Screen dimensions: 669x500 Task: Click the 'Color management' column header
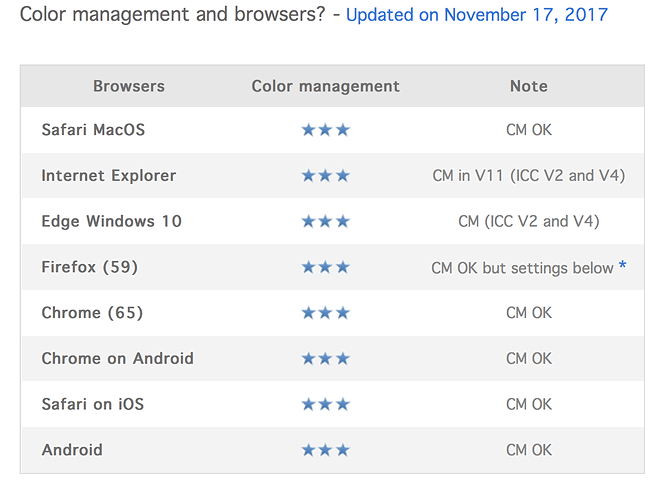[325, 86]
